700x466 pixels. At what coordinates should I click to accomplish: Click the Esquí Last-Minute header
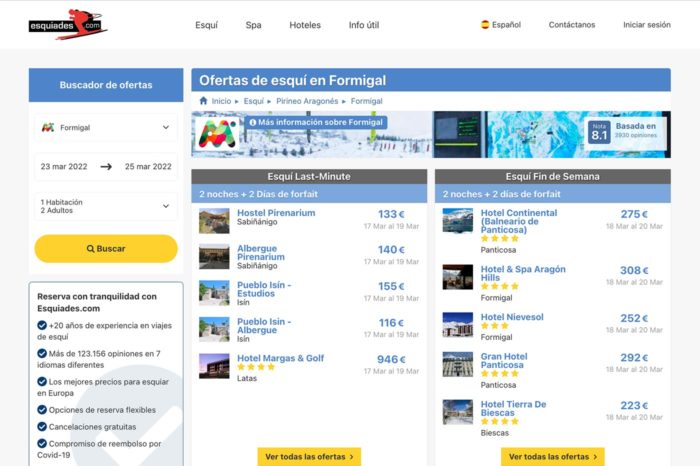click(309, 176)
